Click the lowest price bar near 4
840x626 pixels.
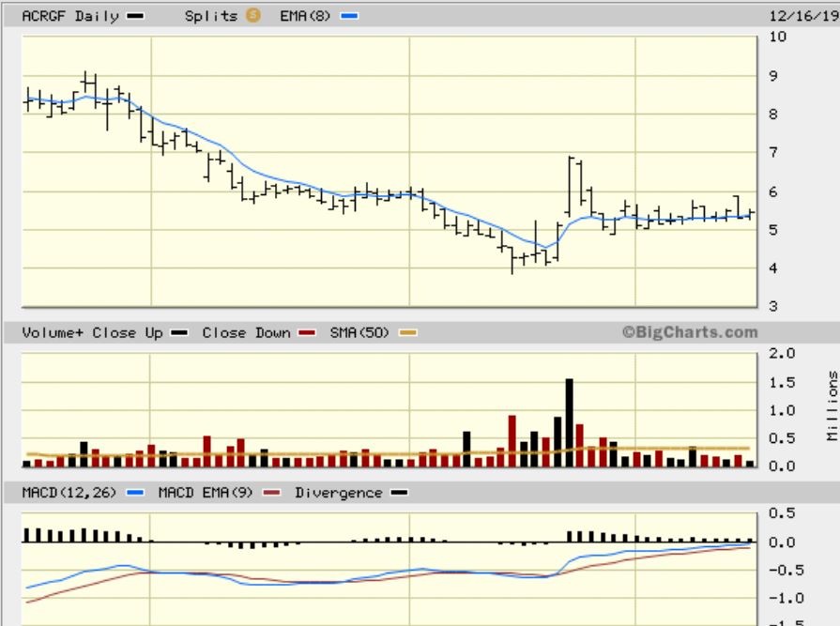click(x=512, y=260)
